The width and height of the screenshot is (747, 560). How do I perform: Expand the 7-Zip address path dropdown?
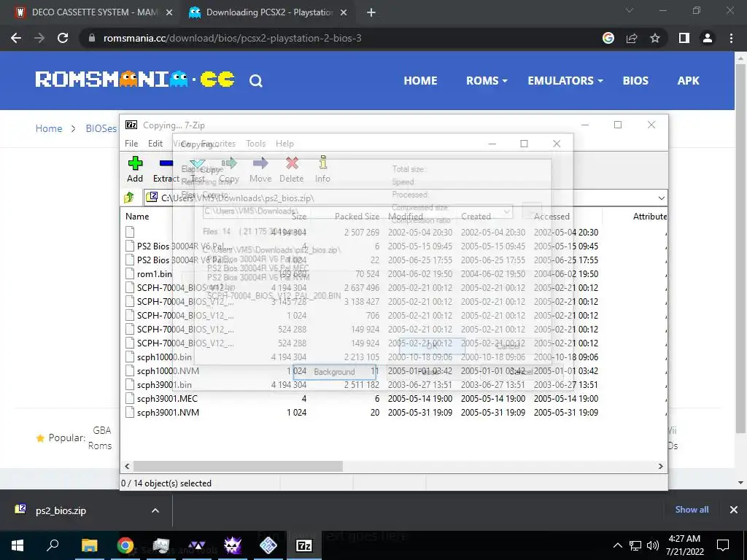tap(661, 198)
